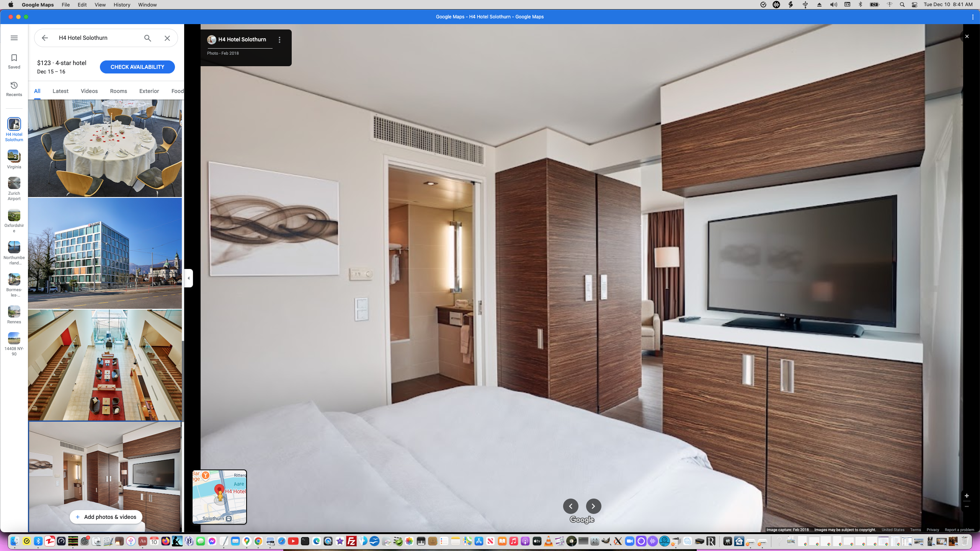This screenshot has width=980, height=551.
Task: Click the Report a problem link
Action: pyautogui.click(x=960, y=530)
